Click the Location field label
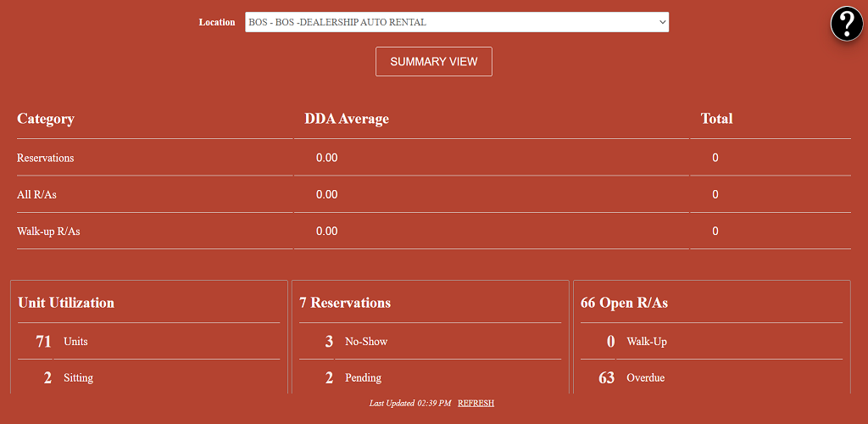Image resolution: width=868 pixels, height=424 pixels. tap(217, 22)
